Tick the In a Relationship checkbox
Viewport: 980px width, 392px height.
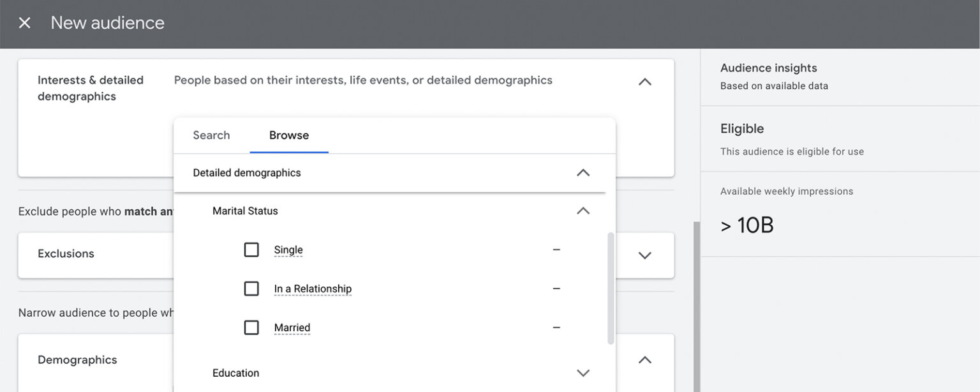[x=251, y=289]
